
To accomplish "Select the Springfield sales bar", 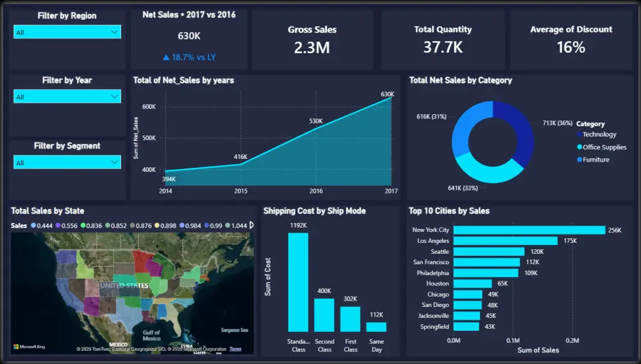I will pos(466,326).
